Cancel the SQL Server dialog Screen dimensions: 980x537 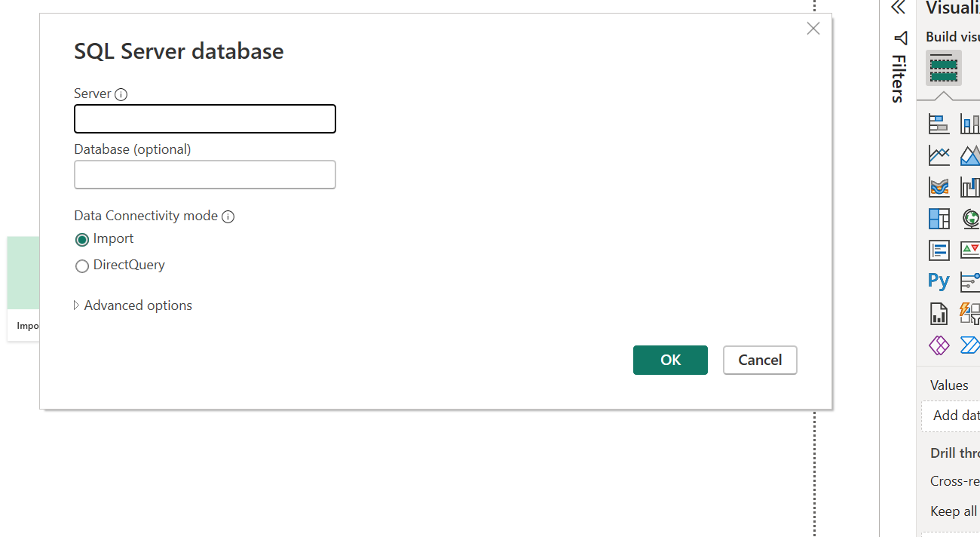[760, 360]
